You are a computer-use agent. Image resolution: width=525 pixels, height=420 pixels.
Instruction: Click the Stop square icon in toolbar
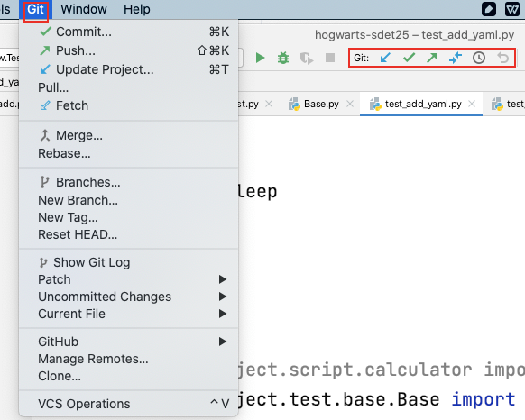[x=330, y=58]
